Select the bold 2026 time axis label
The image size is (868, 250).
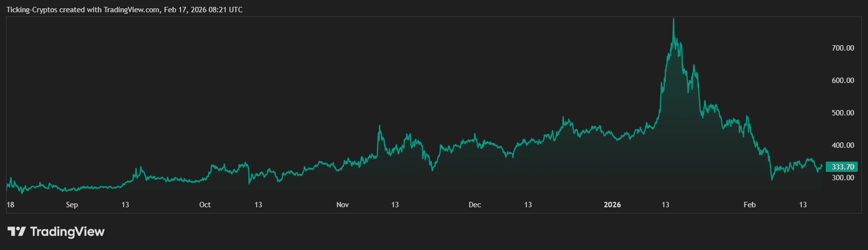[612, 205]
